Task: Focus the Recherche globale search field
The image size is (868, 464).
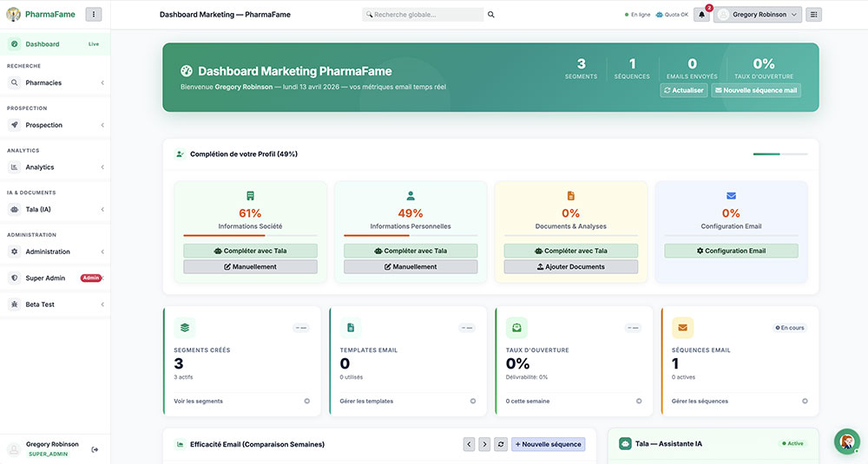Action: pyautogui.click(x=423, y=15)
